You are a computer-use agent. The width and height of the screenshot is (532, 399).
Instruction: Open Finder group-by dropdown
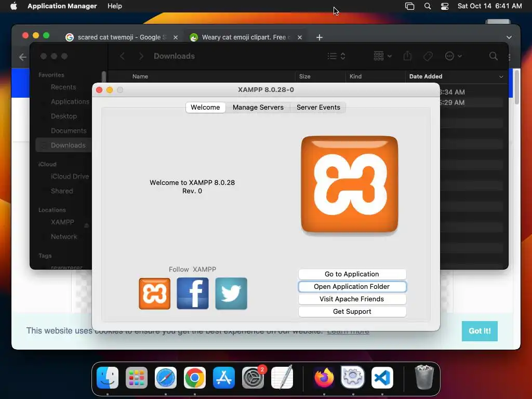[382, 56]
